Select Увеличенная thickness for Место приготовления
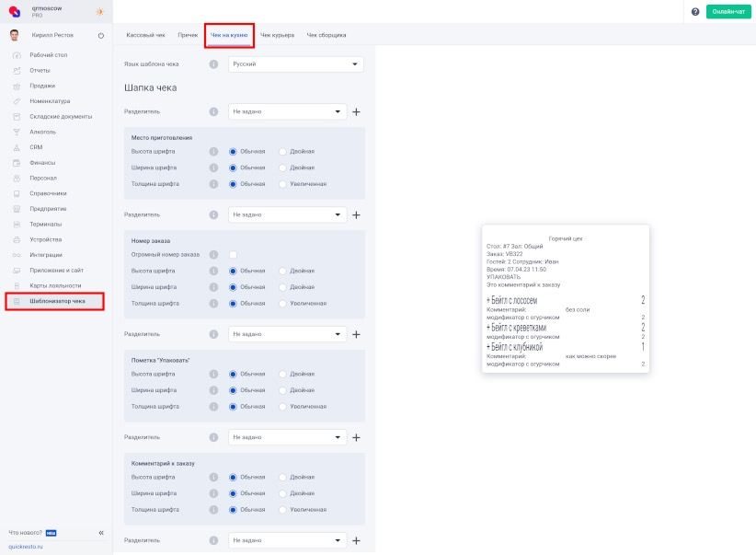 283,184
